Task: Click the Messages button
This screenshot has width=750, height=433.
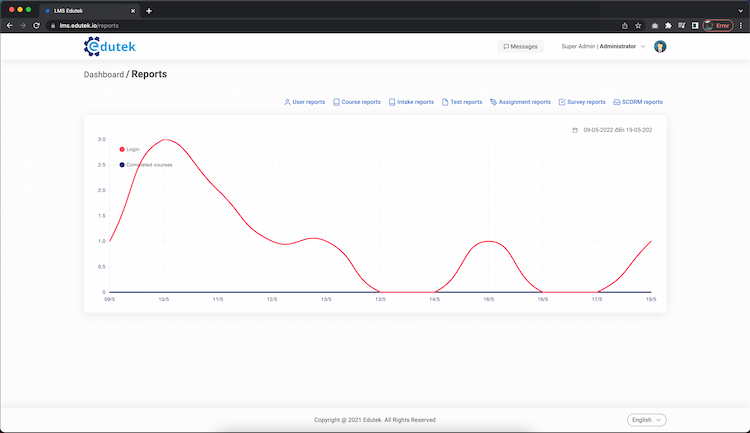Action: (520, 46)
